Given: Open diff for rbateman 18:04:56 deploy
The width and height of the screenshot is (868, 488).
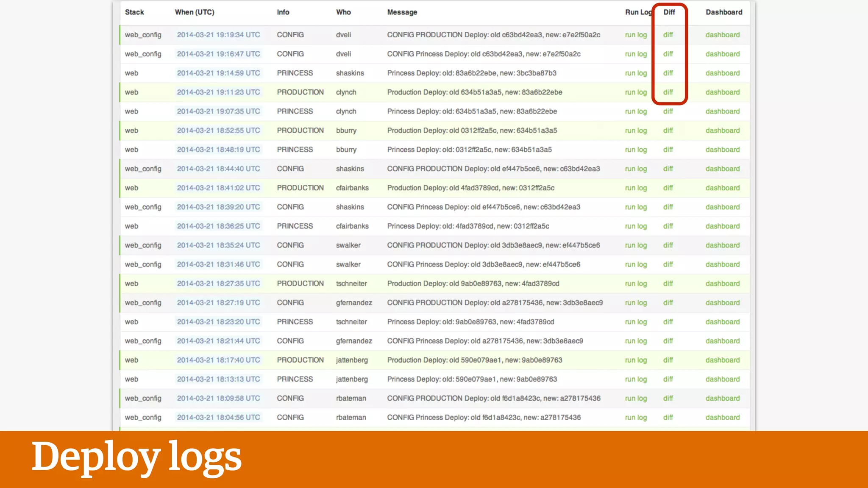Looking at the screenshot, I should (x=668, y=417).
